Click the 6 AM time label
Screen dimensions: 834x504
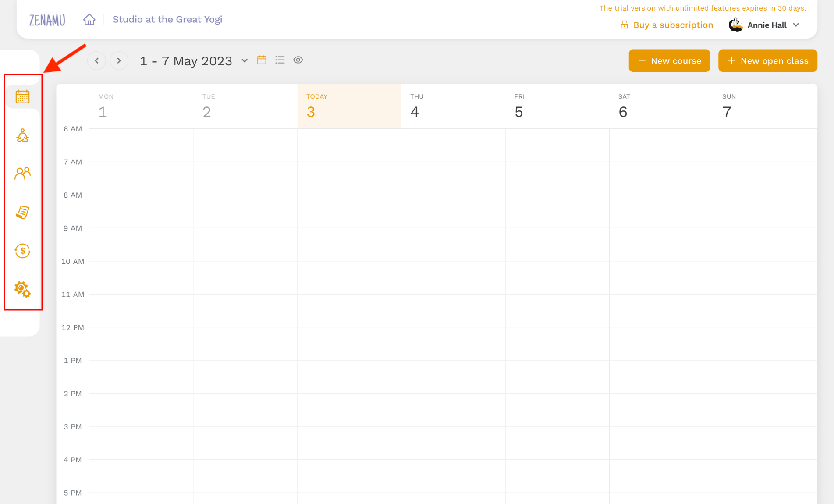tap(73, 129)
